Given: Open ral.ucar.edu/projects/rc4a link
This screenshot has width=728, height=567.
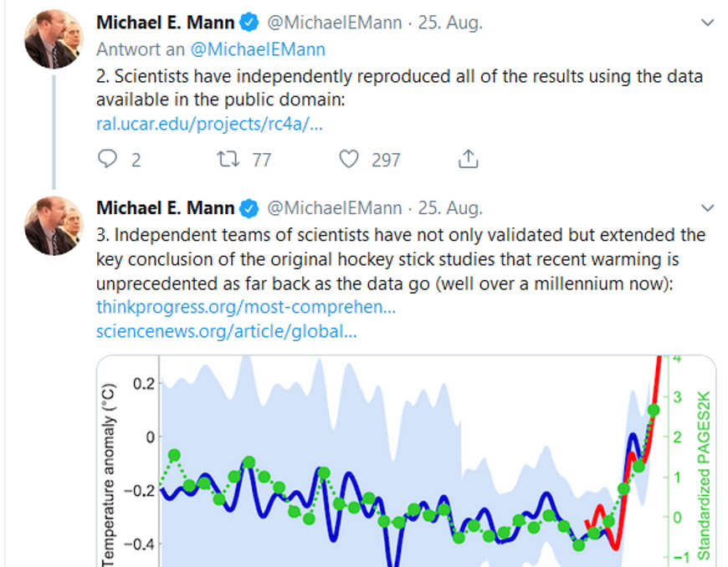Looking at the screenshot, I should click(209, 124).
